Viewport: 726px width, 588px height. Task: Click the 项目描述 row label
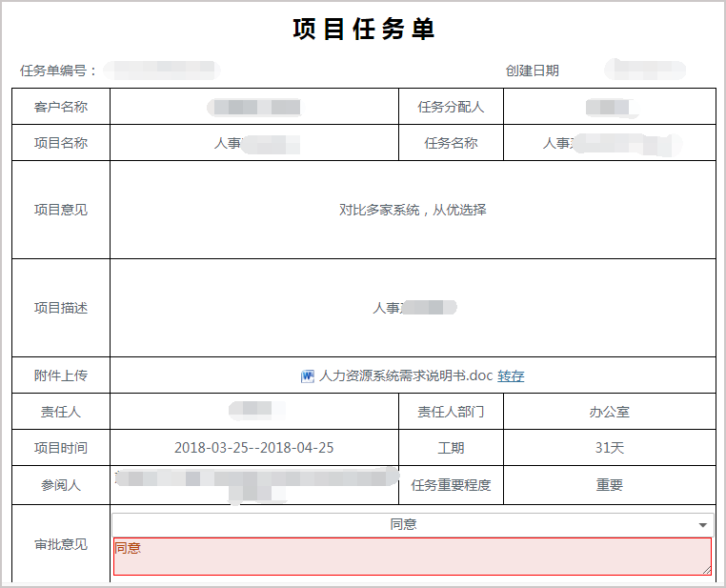61,308
